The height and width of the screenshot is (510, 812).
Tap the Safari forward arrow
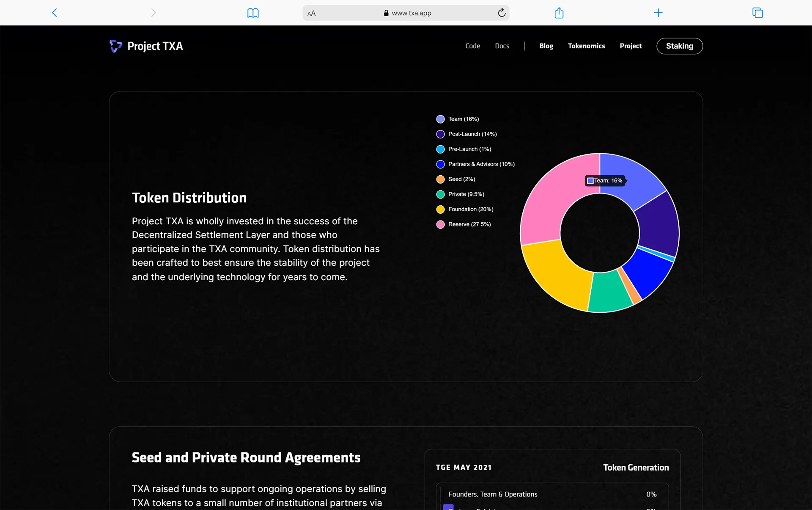153,13
